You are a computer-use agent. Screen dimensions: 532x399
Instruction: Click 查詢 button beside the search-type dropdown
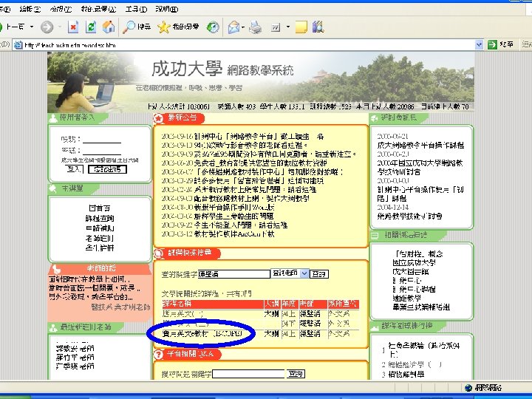point(319,273)
